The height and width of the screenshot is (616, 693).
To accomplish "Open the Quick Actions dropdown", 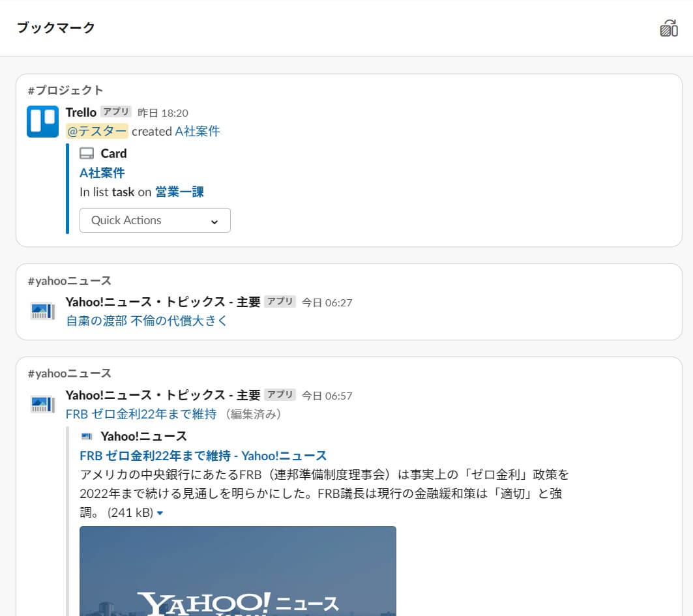I will 155,220.
